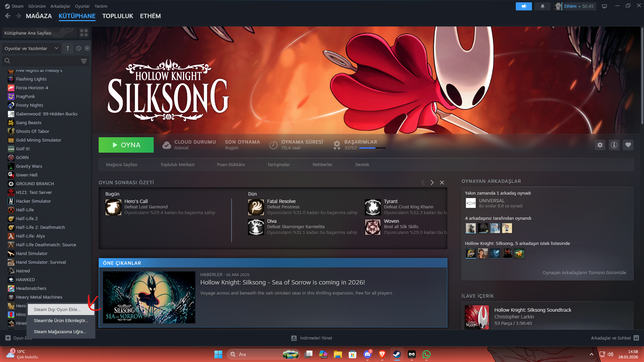Go forward with the navigation arrow
644x362 pixels.
pyautogui.click(x=18, y=16)
